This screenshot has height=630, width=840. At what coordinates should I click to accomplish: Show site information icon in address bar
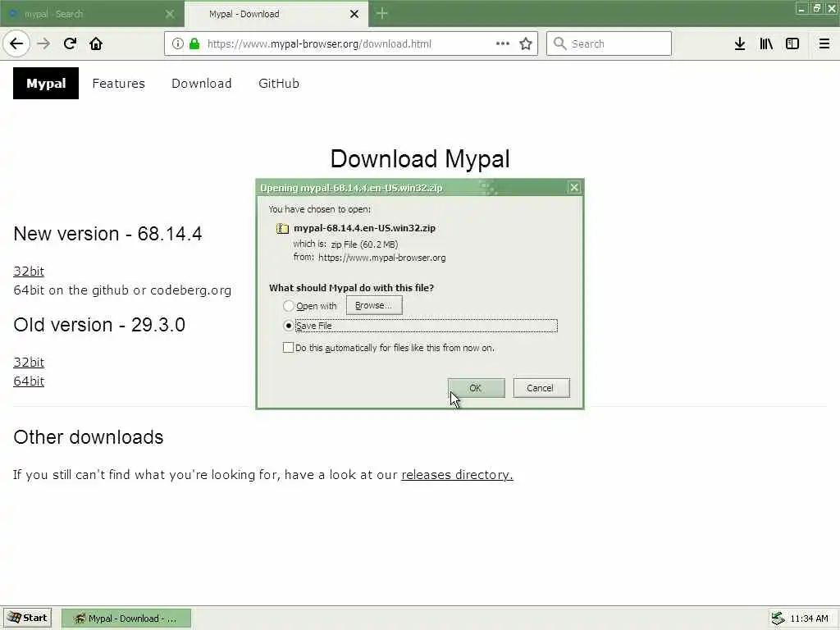point(178,43)
